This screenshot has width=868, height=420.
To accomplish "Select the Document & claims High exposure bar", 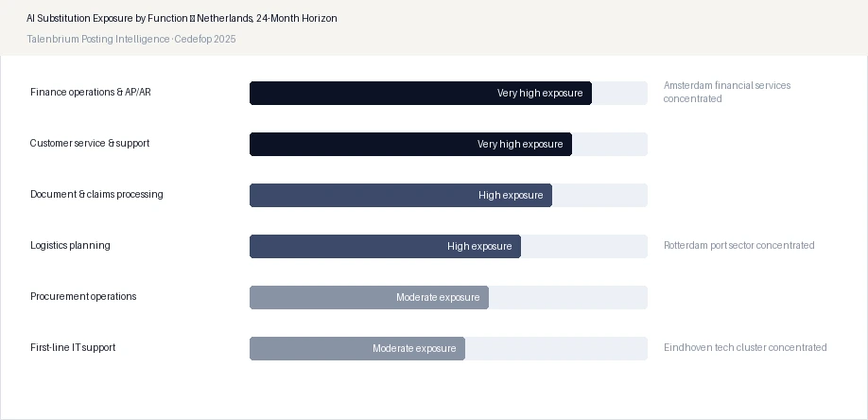I will [401, 195].
